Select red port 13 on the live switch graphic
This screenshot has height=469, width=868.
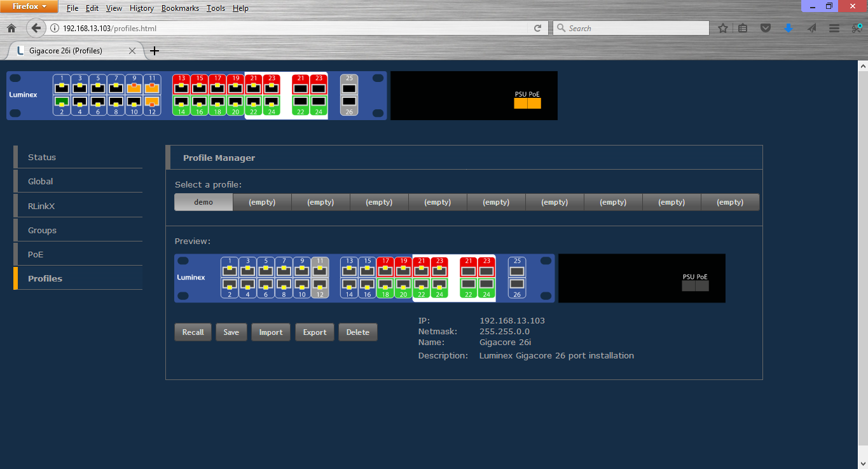[x=181, y=85]
